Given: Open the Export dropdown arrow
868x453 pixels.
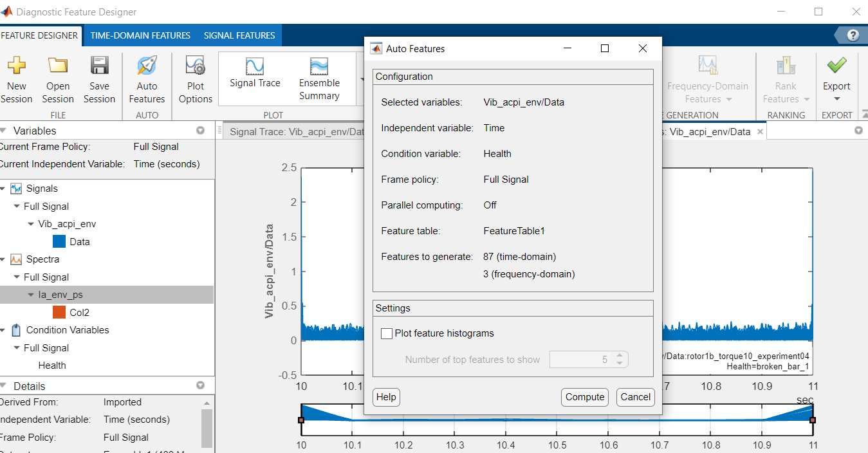Looking at the screenshot, I should (x=836, y=99).
